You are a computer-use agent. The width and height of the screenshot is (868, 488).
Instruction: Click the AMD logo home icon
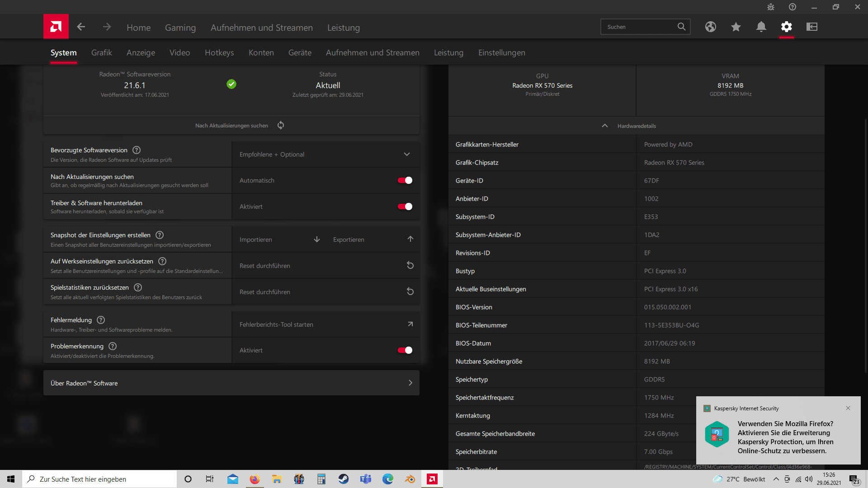tap(56, 27)
